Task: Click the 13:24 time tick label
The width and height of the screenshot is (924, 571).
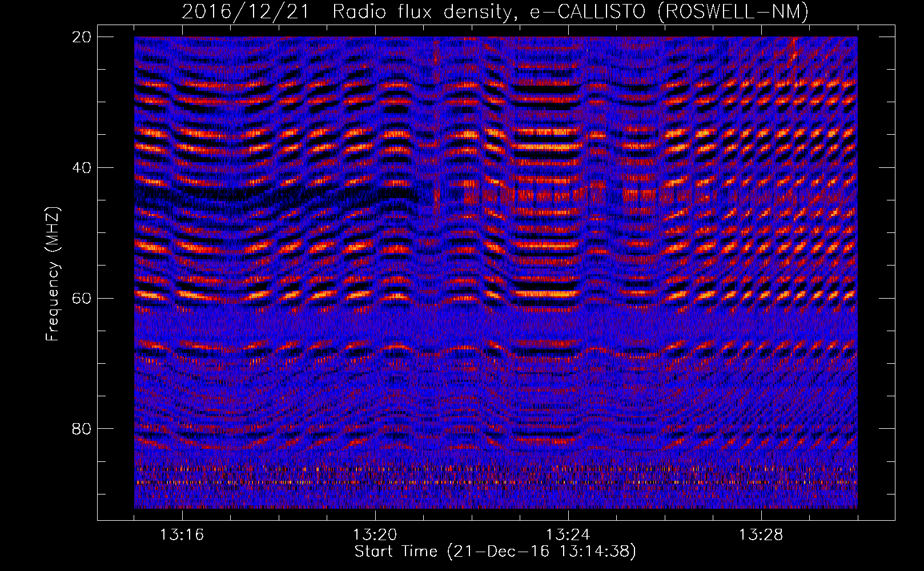Action: 568,535
